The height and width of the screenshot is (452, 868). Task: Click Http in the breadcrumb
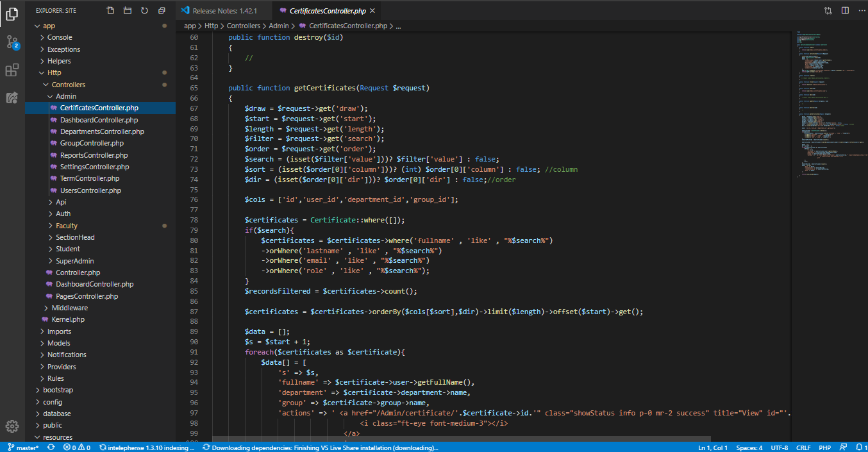click(211, 26)
